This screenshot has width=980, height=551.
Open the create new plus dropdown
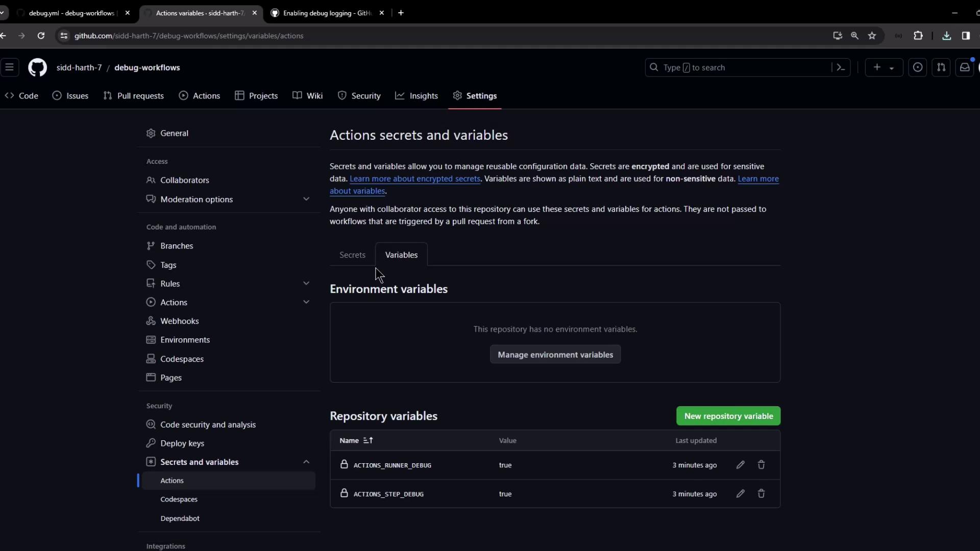pyautogui.click(x=884, y=67)
